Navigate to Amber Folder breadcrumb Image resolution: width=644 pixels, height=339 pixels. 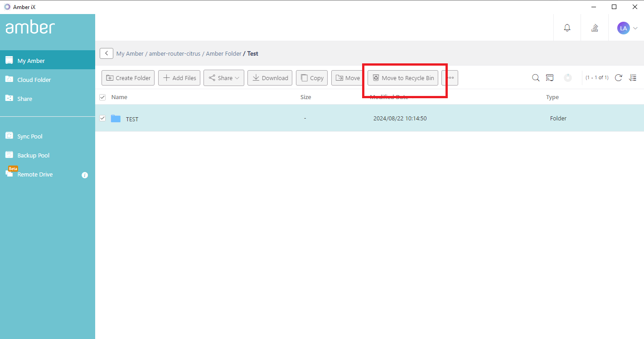point(223,53)
